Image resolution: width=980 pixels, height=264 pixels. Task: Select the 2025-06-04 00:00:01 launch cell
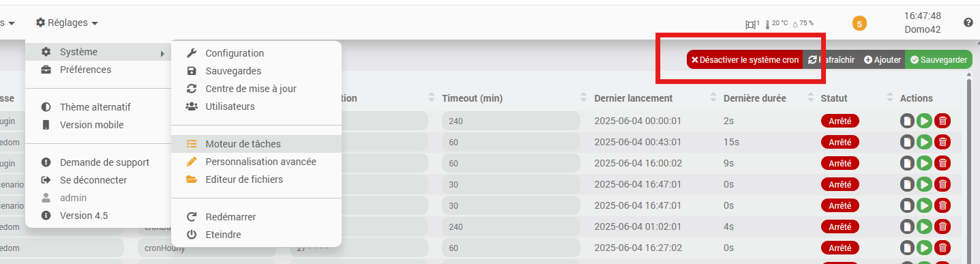[x=638, y=121]
